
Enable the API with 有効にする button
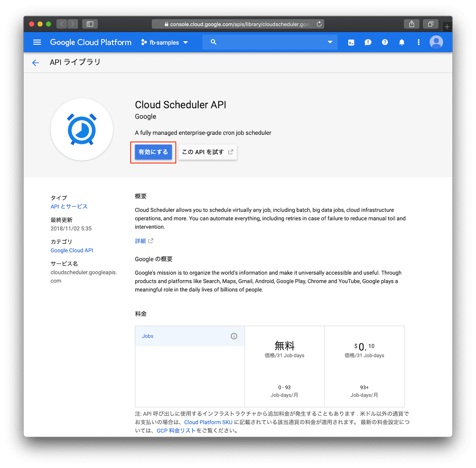click(x=153, y=152)
